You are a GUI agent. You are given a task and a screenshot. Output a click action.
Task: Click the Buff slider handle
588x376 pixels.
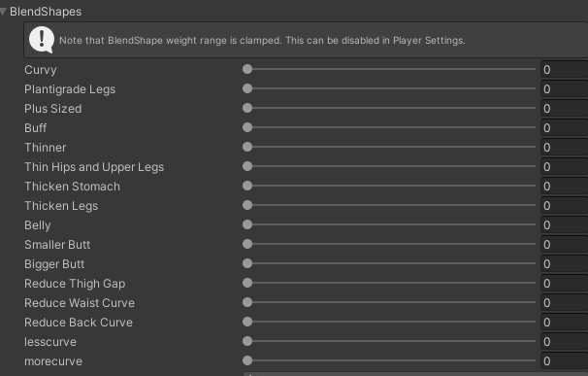click(x=247, y=127)
